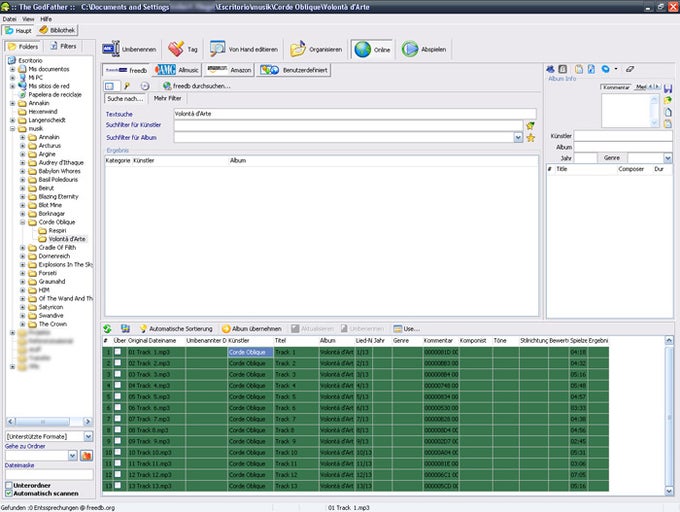Click the Suchfilter für Künstler input field
The height and width of the screenshot is (512, 680).
click(348, 126)
